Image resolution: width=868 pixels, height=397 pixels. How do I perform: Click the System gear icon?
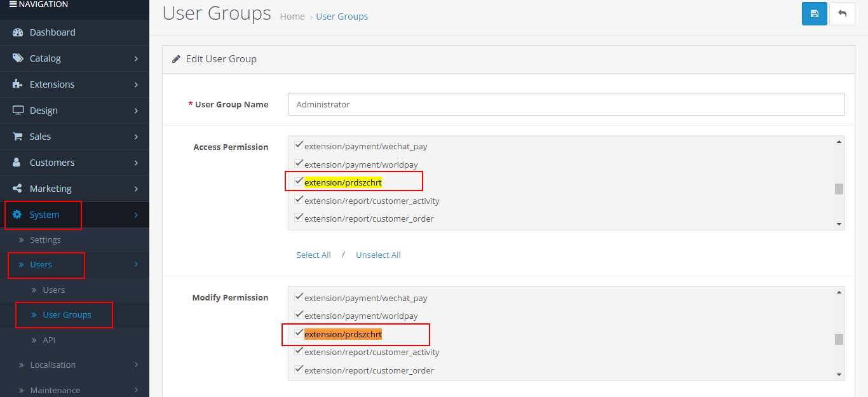point(18,215)
